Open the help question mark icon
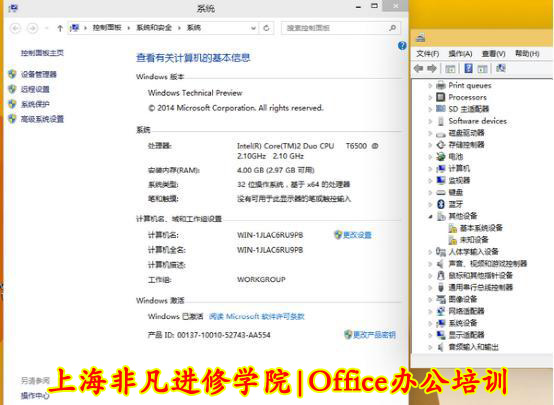This screenshot has height=405, width=554. (402, 46)
